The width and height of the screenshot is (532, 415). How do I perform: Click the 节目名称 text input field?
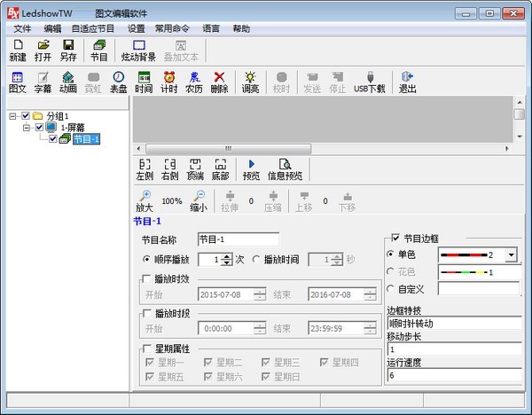tap(237, 239)
